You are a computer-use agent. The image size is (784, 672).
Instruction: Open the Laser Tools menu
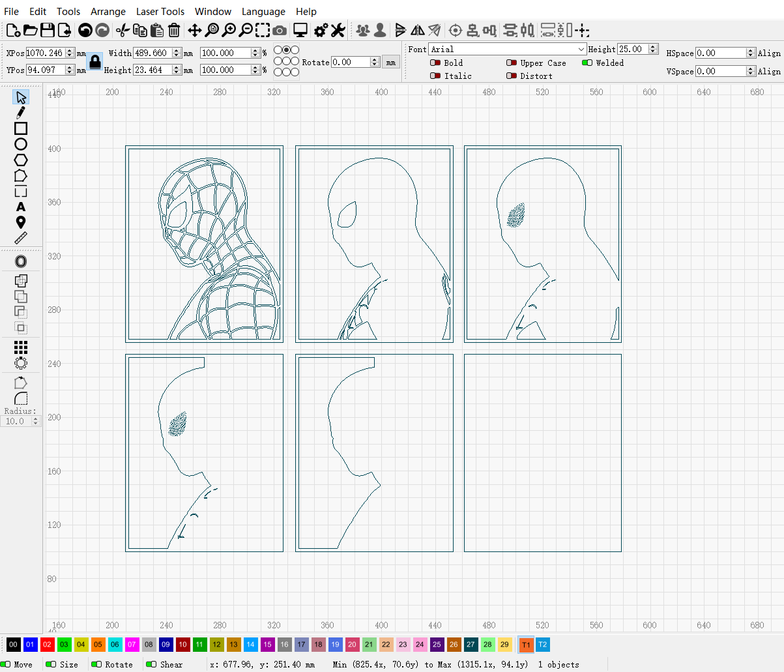(x=160, y=11)
